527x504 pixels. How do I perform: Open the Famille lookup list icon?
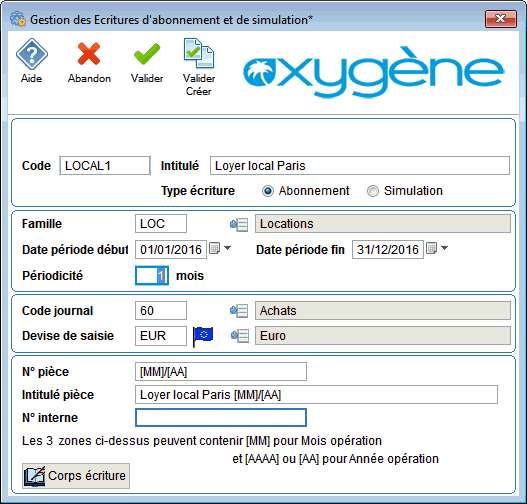[x=239, y=224]
